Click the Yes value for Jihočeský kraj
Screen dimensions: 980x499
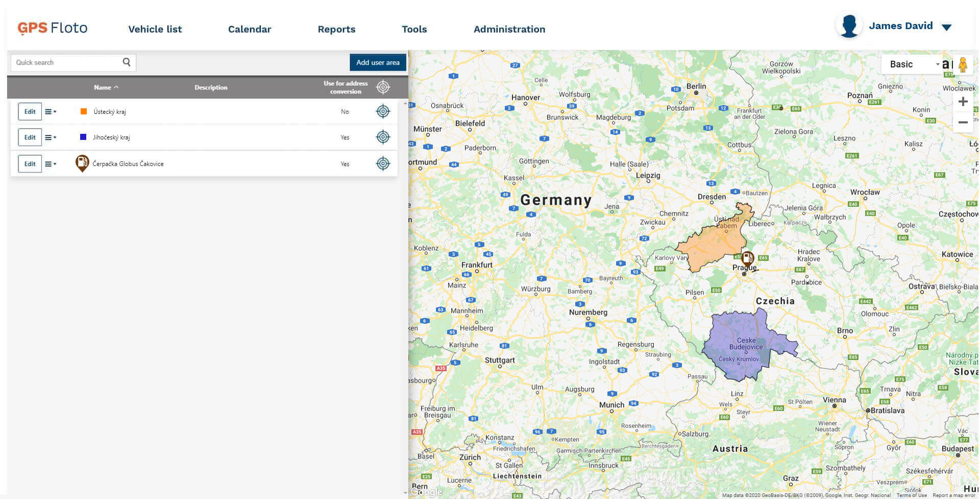[345, 137]
